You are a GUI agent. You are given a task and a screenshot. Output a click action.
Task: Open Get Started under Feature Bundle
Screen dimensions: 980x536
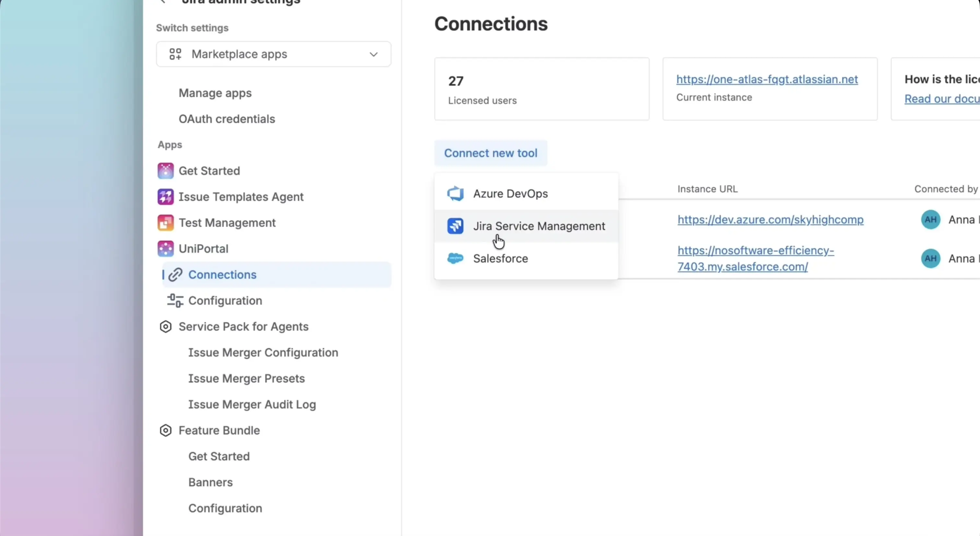click(x=219, y=456)
